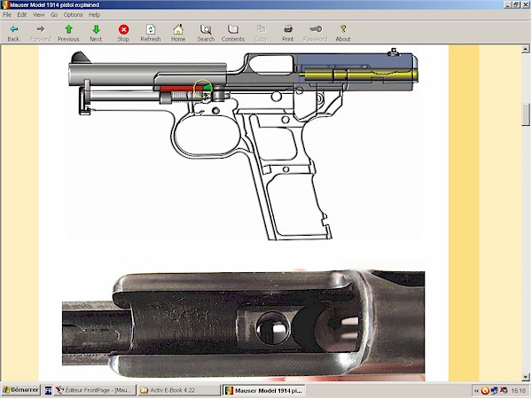Click the red Stop button

pos(123,34)
